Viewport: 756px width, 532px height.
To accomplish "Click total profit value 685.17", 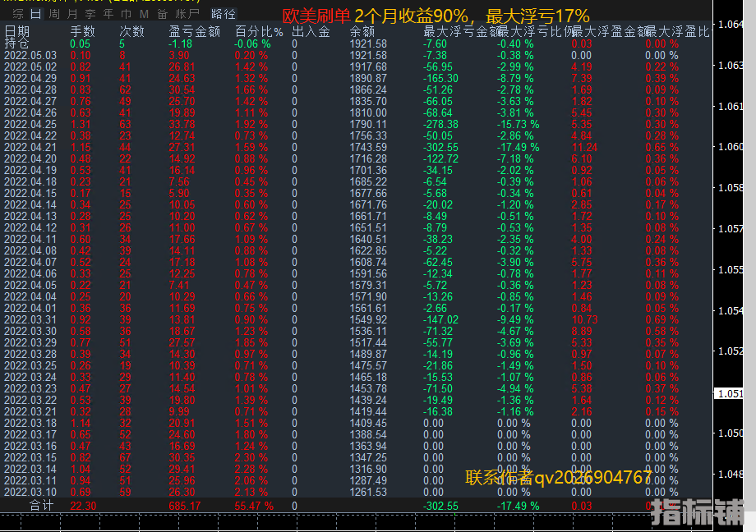I will click(x=185, y=506).
